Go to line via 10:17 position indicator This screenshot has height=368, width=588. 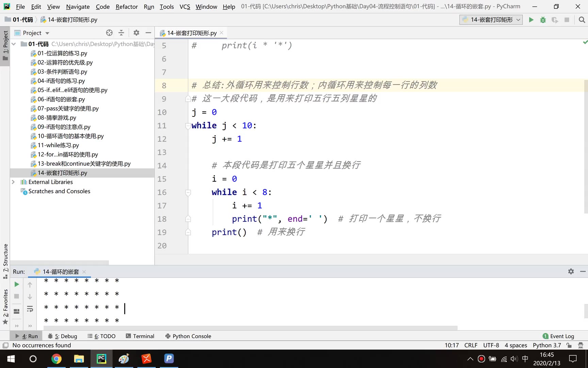(x=452, y=345)
